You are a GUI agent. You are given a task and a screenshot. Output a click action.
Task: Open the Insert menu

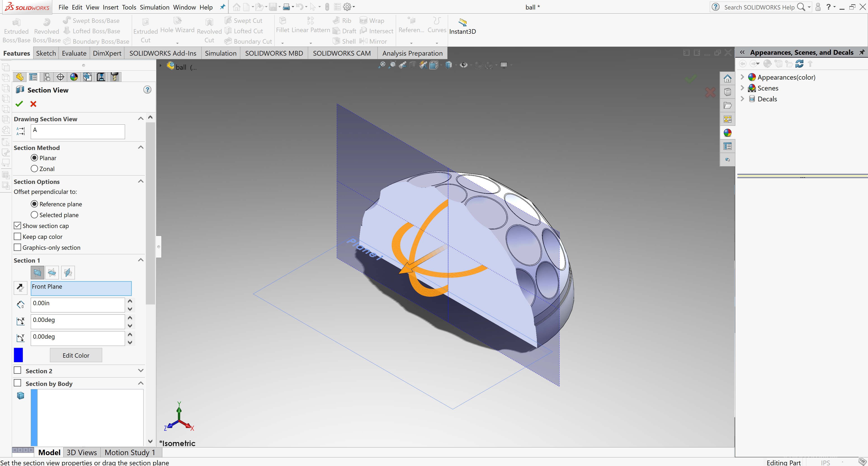(x=111, y=7)
